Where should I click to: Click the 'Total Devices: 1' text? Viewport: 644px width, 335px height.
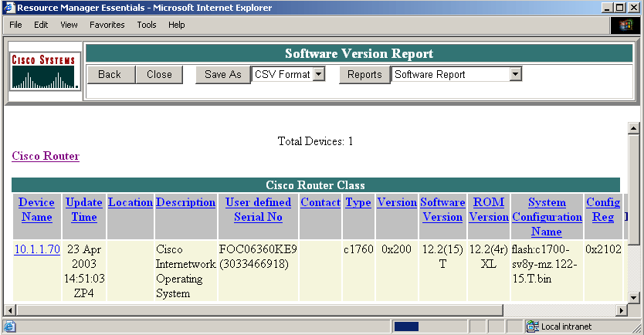pos(315,141)
